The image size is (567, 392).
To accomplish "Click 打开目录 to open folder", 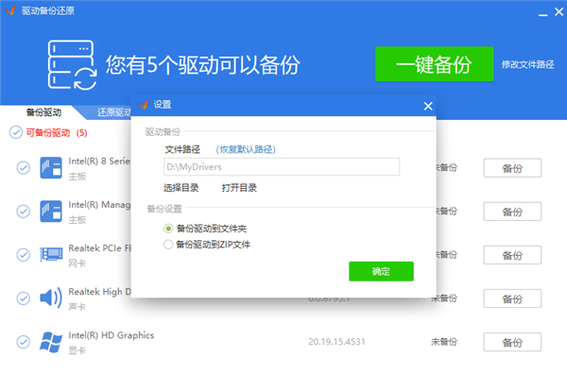I will tap(239, 188).
